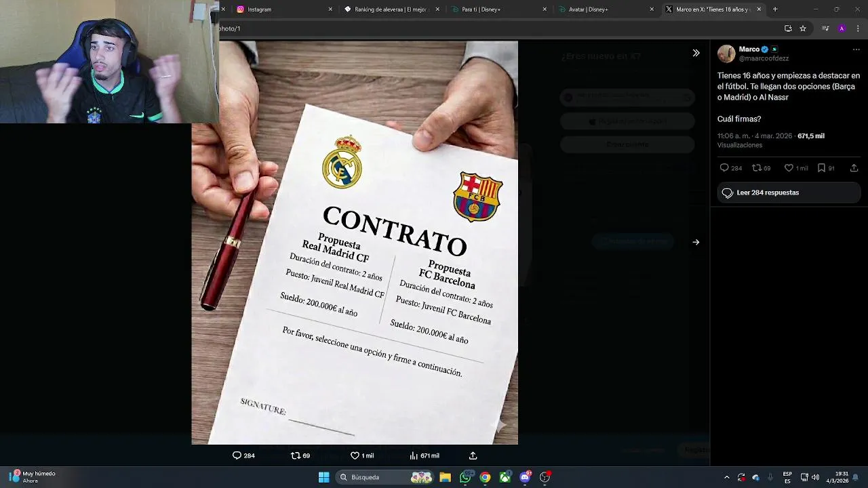This screenshot has height=488, width=868.
Task: Open WhatsApp from the taskbar
Action: pos(465,477)
